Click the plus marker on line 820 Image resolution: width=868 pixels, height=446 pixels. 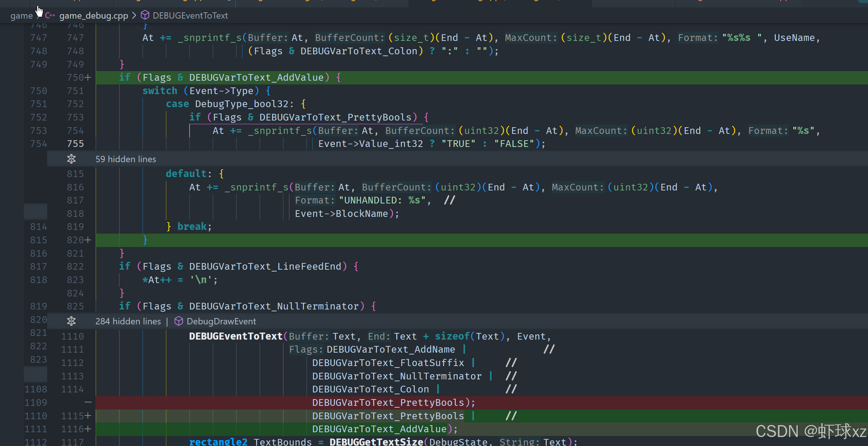coord(88,240)
